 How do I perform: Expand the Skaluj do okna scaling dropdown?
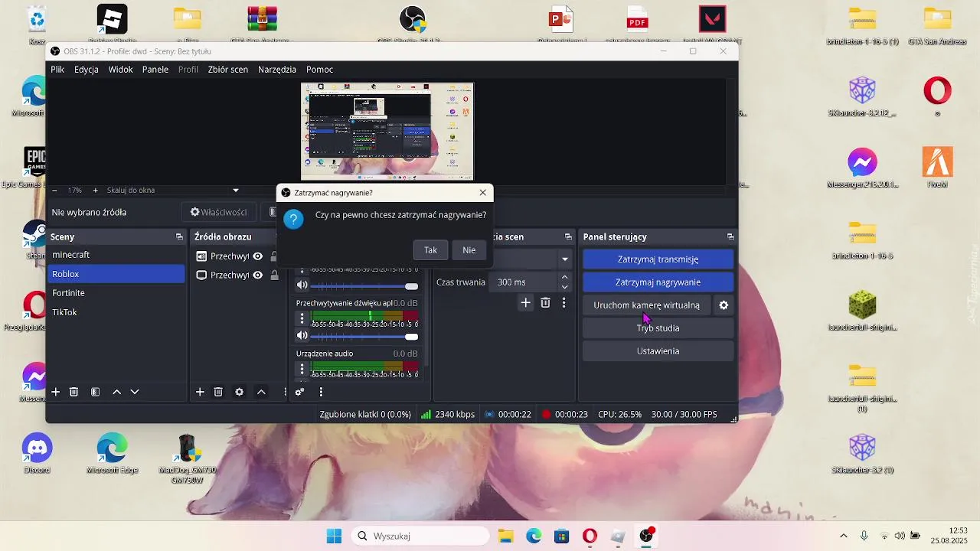pyautogui.click(x=236, y=191)
